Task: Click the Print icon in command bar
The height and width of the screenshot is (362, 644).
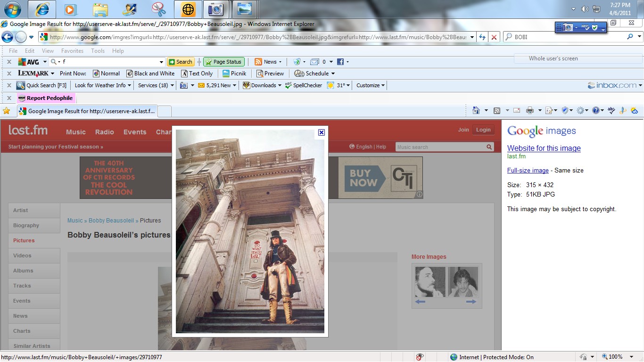Action: click(529, 110)
